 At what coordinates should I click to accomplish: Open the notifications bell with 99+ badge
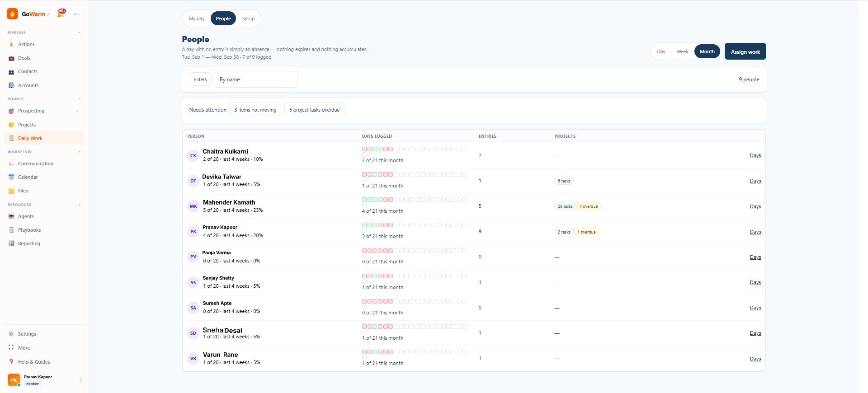tap(61, 13)
